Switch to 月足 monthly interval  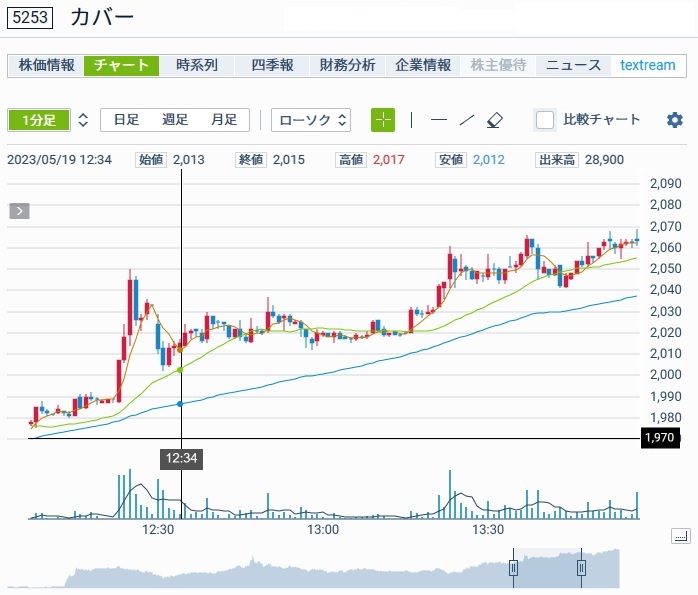coord(223,120)
